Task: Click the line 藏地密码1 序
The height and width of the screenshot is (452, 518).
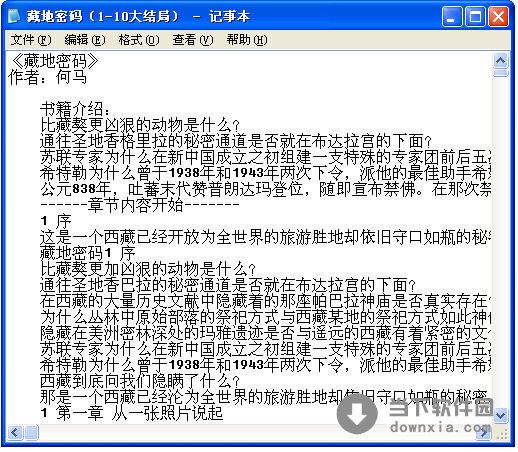Action: (88, 253)
